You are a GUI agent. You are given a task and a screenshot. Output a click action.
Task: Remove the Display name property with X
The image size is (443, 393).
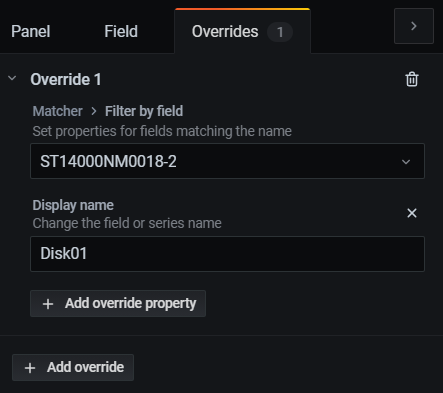(x=412, y=213)
